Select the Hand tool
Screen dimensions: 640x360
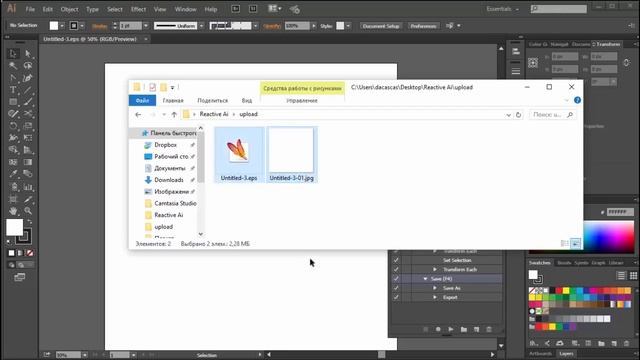13,211
